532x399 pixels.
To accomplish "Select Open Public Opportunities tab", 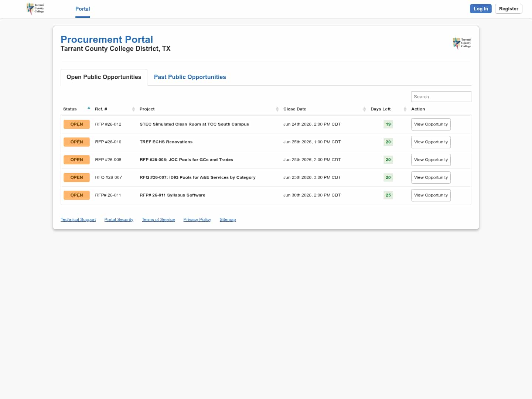I will coord(104,77).
